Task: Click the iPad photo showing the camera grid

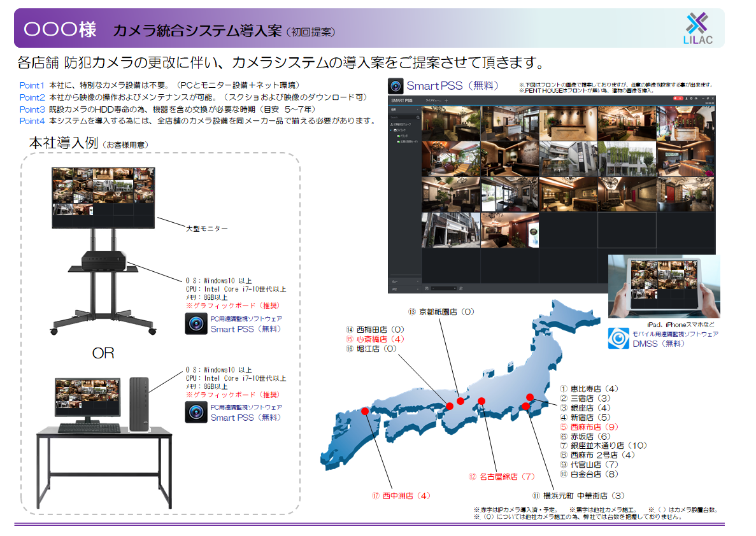Action: [x=662, y=286]
